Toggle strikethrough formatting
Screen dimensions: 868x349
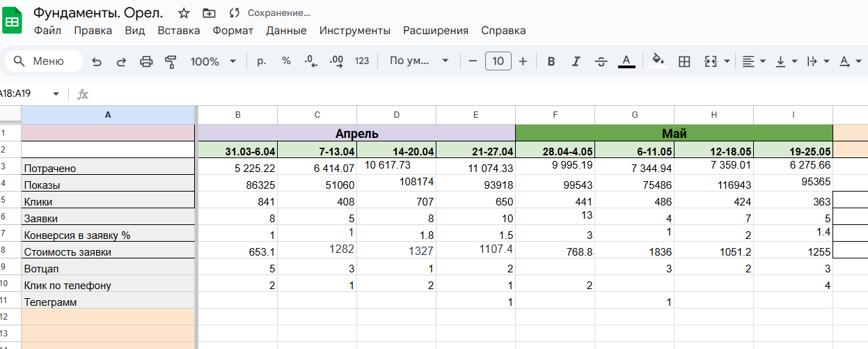tap(601, 61)
